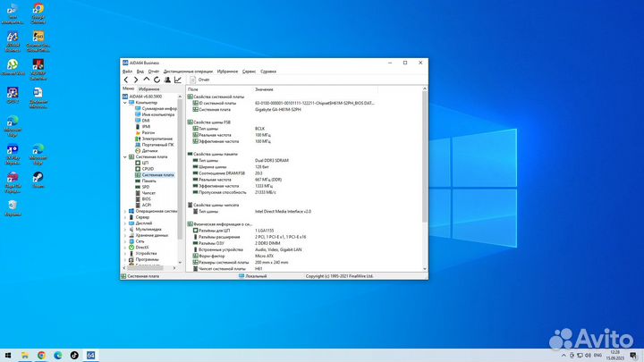
Task: Open the Сервис menu
Action: click(x=249, y=72)
